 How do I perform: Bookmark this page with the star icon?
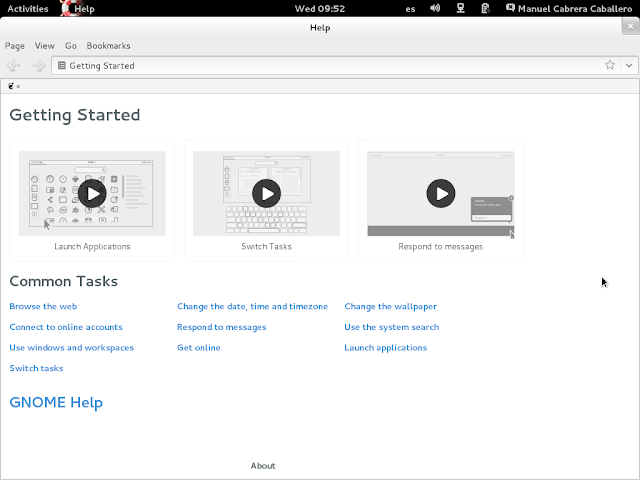(x=610, y=65)
